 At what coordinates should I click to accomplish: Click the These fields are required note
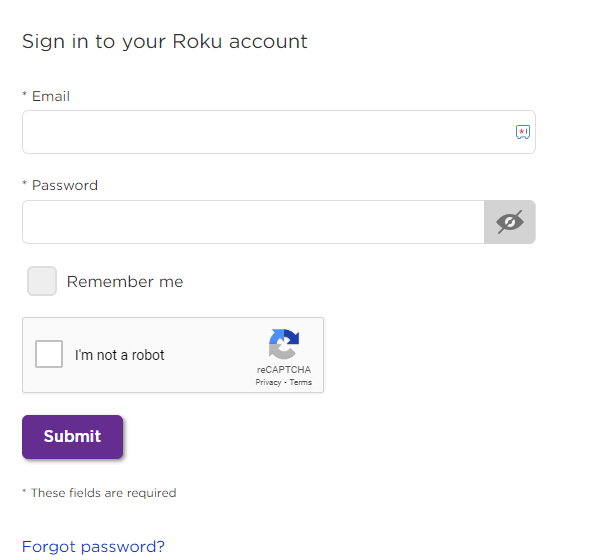pyautogui.click(x=99, y=493)
